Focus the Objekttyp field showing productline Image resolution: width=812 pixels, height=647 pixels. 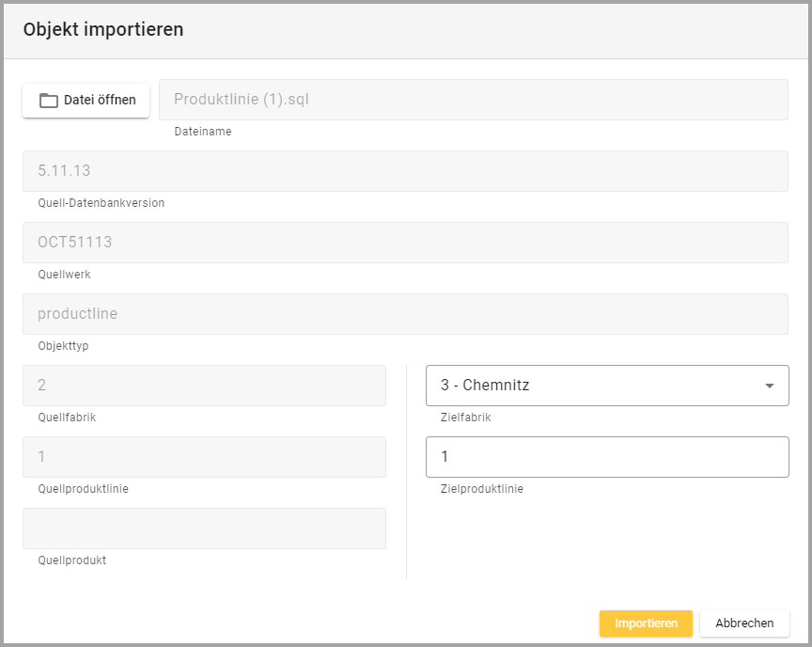coord(405,314)
